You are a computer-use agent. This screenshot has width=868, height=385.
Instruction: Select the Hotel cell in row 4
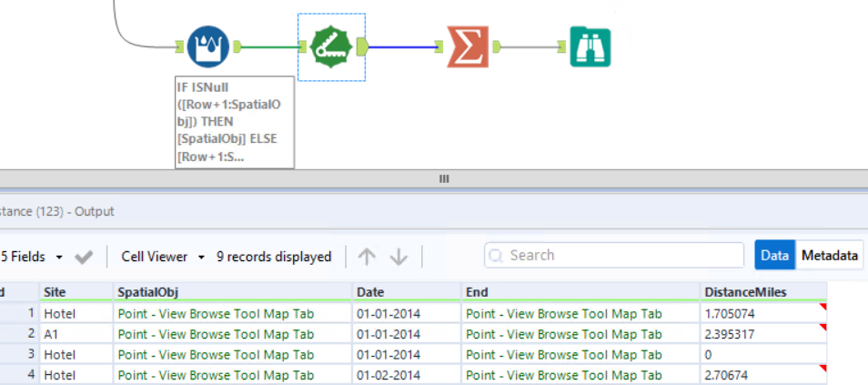point(76,375)
